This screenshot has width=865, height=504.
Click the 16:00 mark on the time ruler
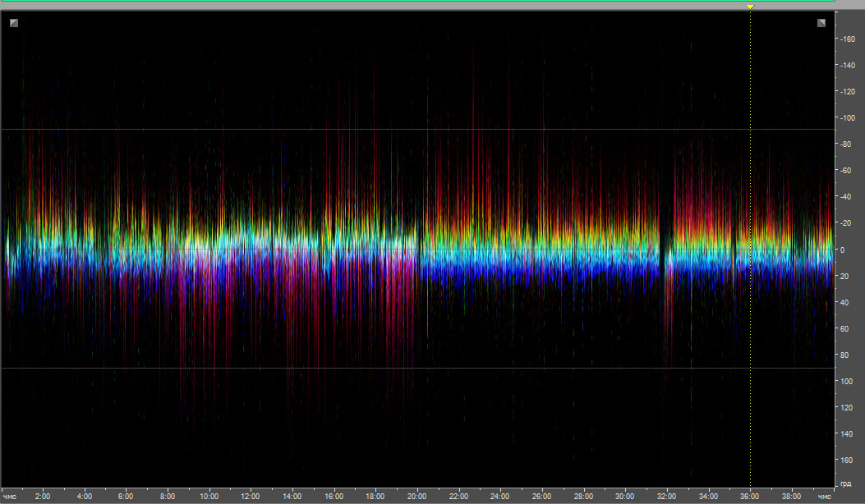pos(334,497)
